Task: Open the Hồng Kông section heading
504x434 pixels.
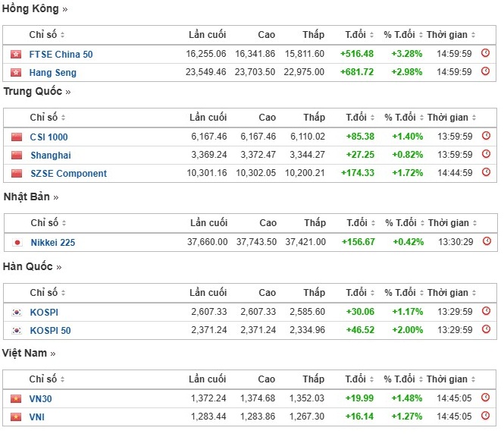Action: click(35, 9)
